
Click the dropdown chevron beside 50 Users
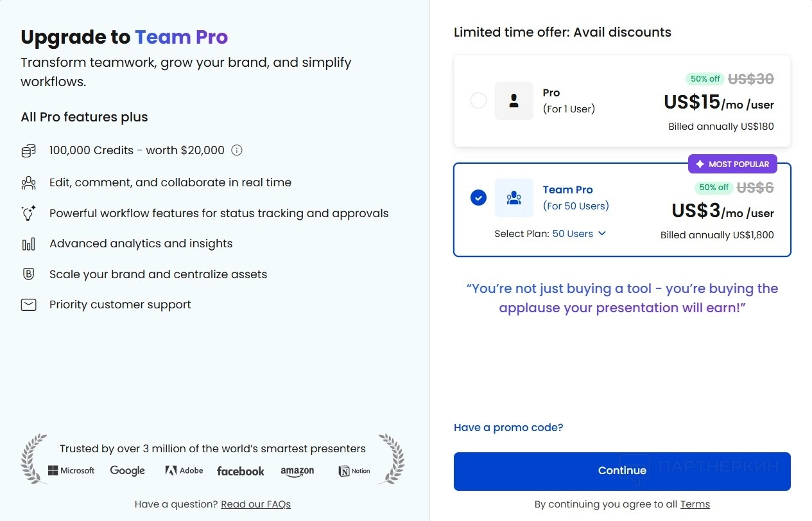[x=602, y=234]
